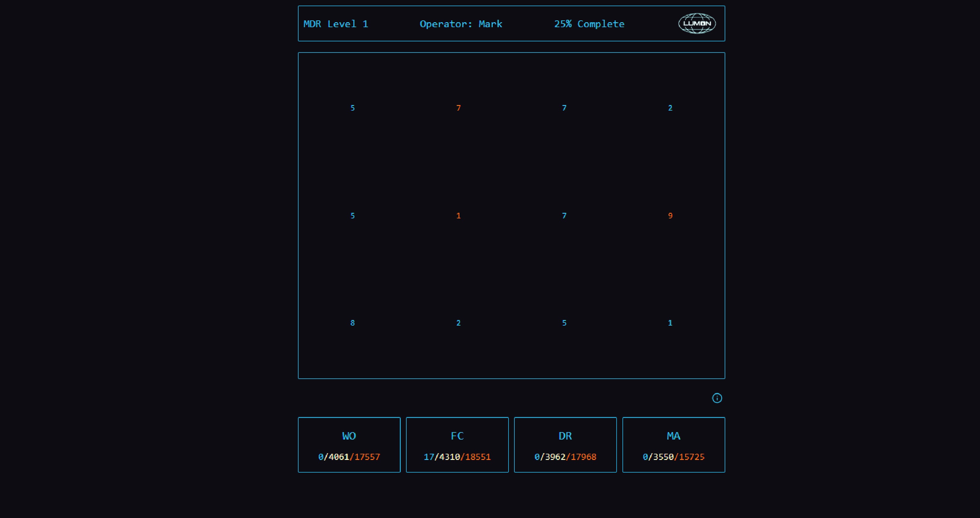Select the orange 9 in the middle row
980x518 pixels.
tap(670, 215)
